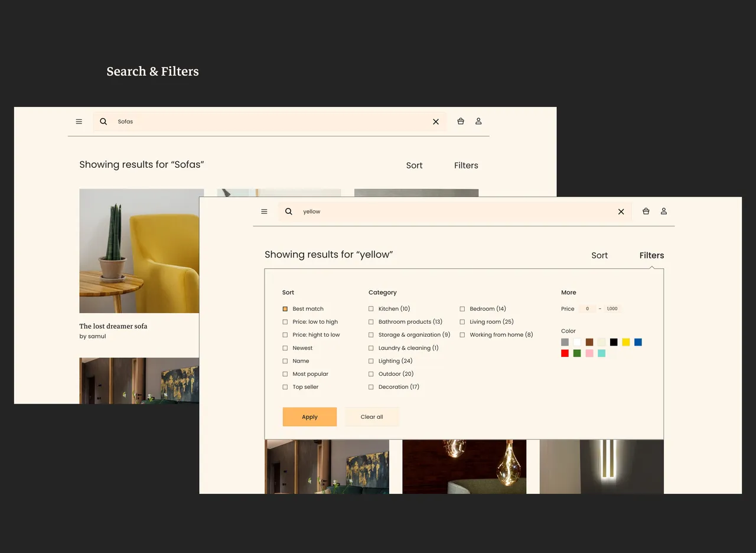The height and width of the screenshot is (553, 756).
Task: Check Storage & organization (9) category
Action: coord(371,335)
